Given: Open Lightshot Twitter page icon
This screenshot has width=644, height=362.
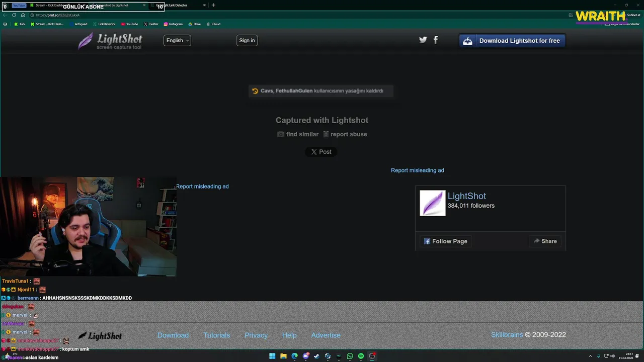Looking at the screenshot, I should 423,40.
